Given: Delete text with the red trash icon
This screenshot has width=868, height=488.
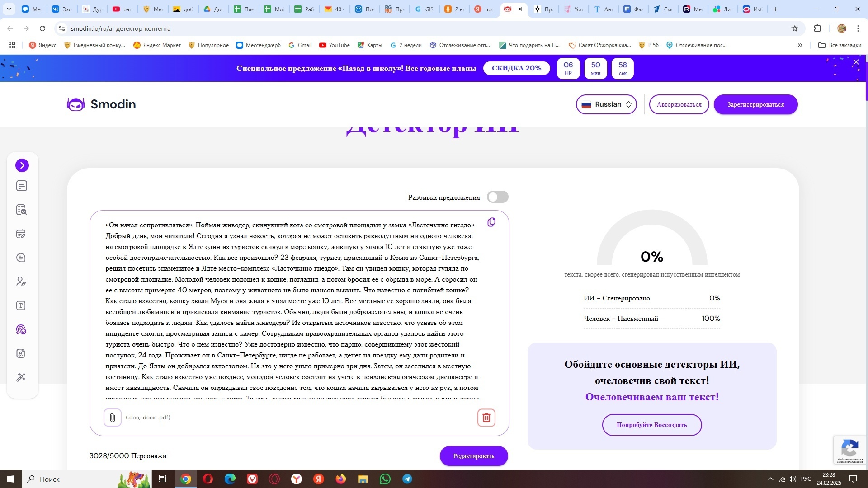Looking at the screenshot, I should [x=486, y=418].
